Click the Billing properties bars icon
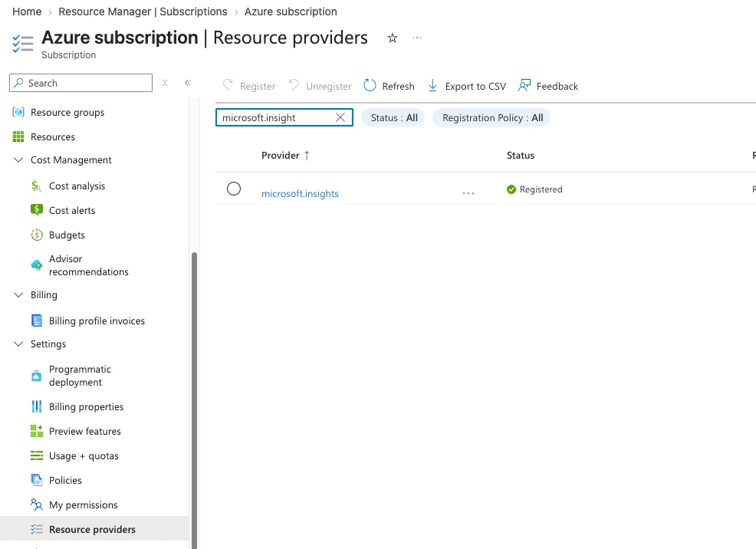Image resolution: width=756 pixels, height=549 pixels. coord(37,407)
